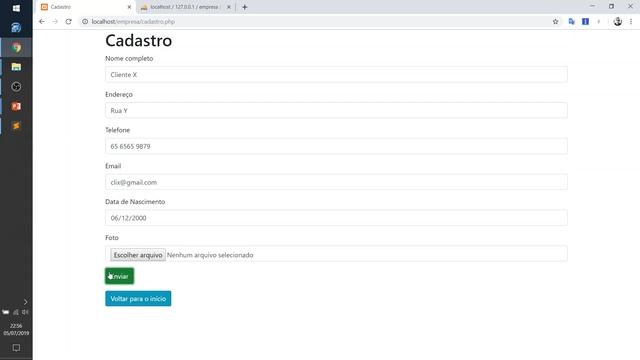Submit the form with Enviar

(x=119, y=276)
